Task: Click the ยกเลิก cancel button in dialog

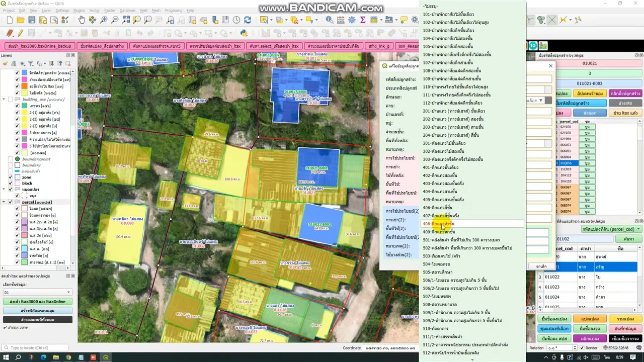Action: (x=541, y=266)
